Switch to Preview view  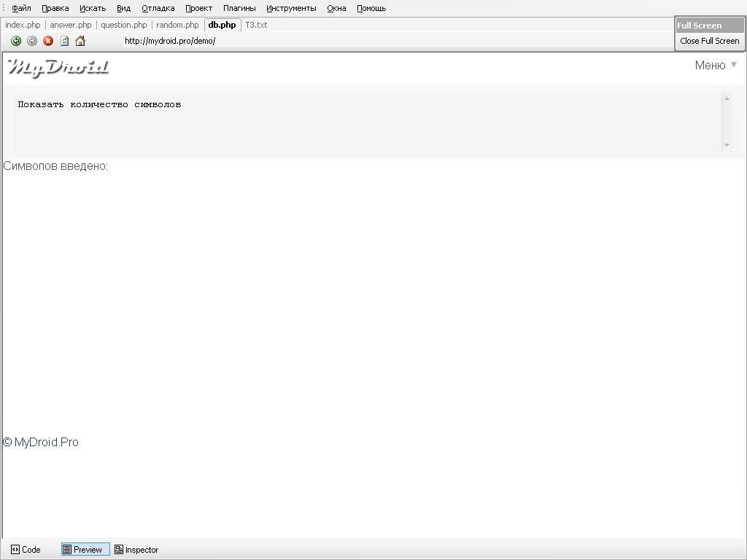(86, 550)
